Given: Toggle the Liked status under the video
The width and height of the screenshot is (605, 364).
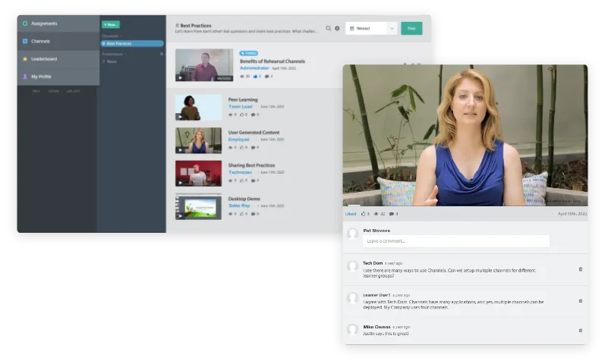Looking at the screenshot, I should pos(351,214).
